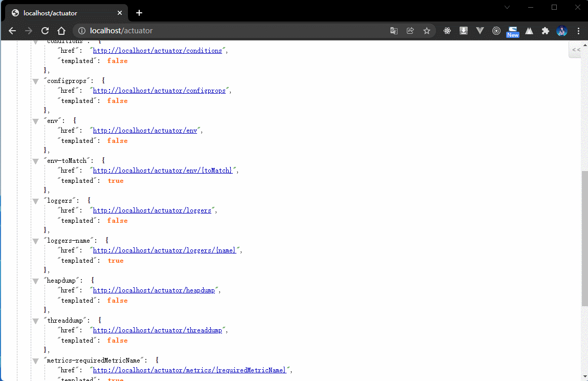Collapse the configprops node
This screenshot has height=381, width=588.
click(x=36, y=81)
